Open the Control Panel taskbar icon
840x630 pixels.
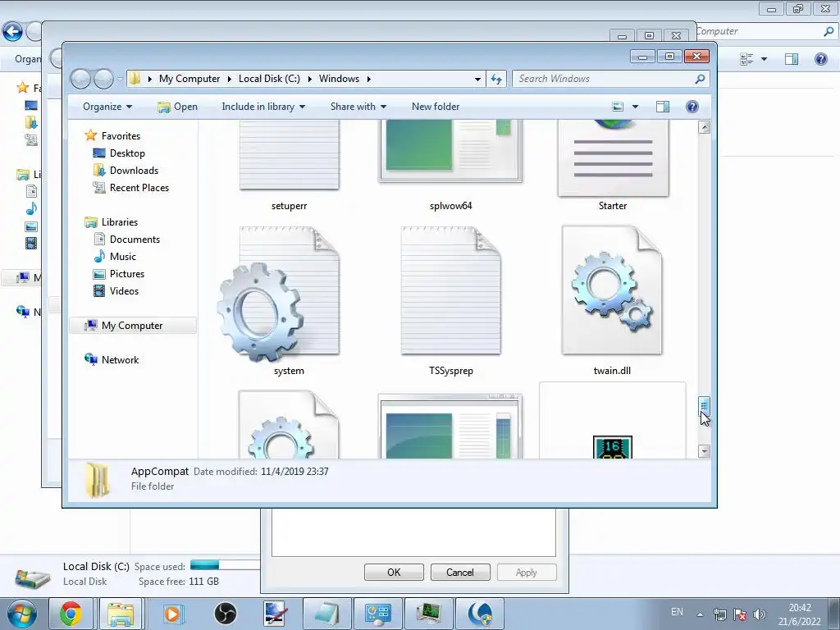click(377, 614)
